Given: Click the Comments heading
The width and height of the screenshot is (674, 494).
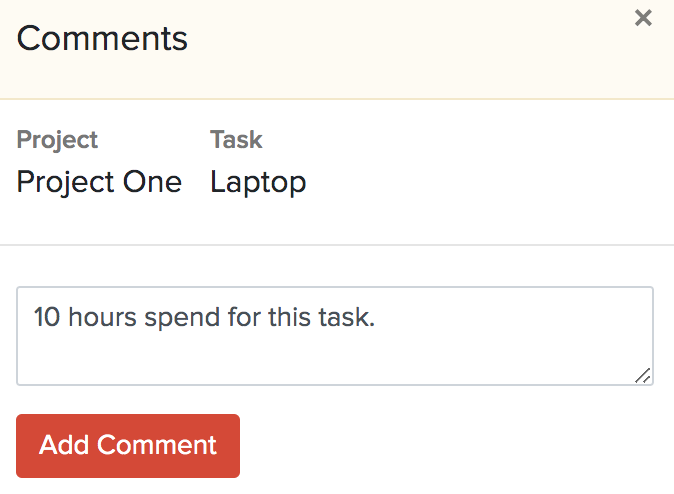Looking at the screenshot, I should coord(102,39).
